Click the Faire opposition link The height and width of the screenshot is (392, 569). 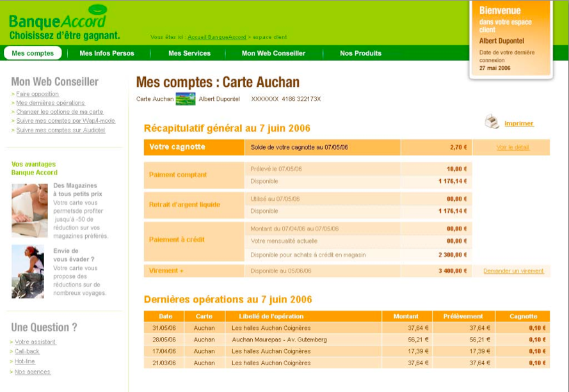(37, 94)
